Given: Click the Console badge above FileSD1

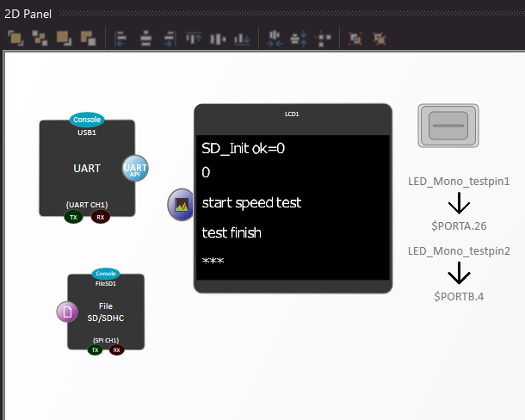Looking at the screenshot, I should click(106, 274).
